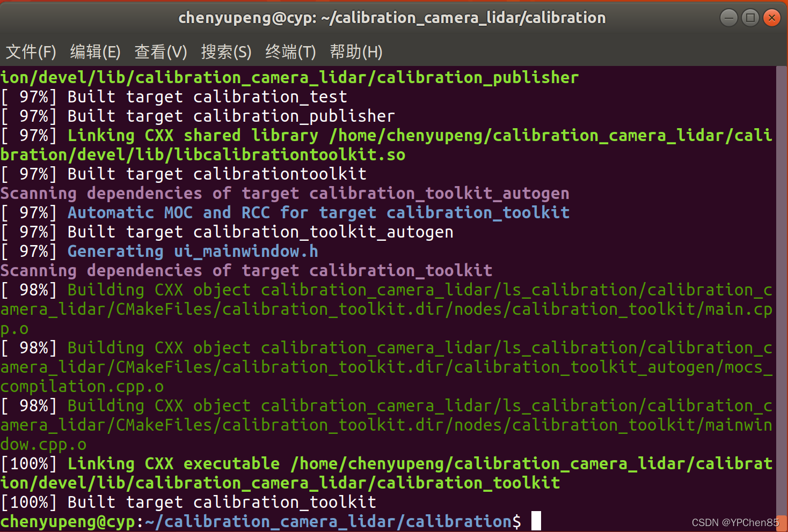Open the 编辑(E) menu
Viewport: 788px width, 532px height.
[95, 52]
